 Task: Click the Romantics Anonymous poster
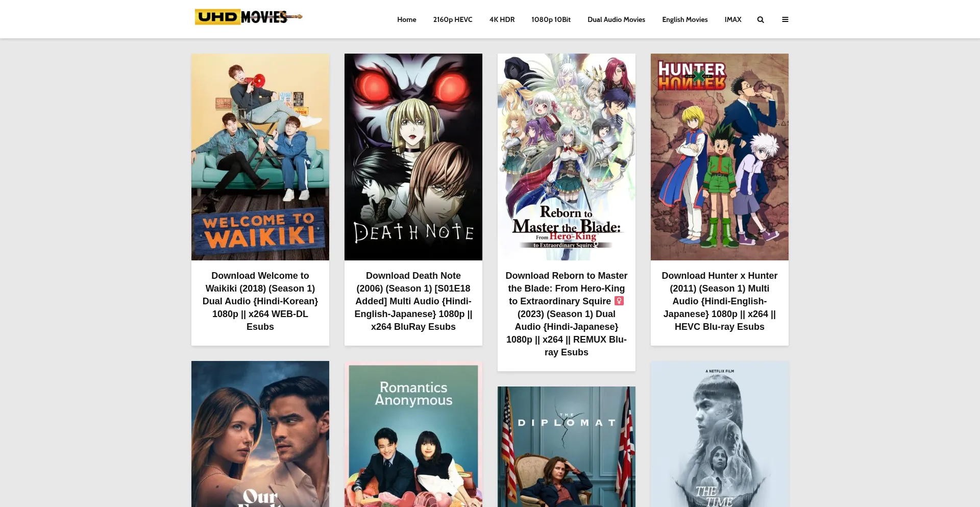413,435
